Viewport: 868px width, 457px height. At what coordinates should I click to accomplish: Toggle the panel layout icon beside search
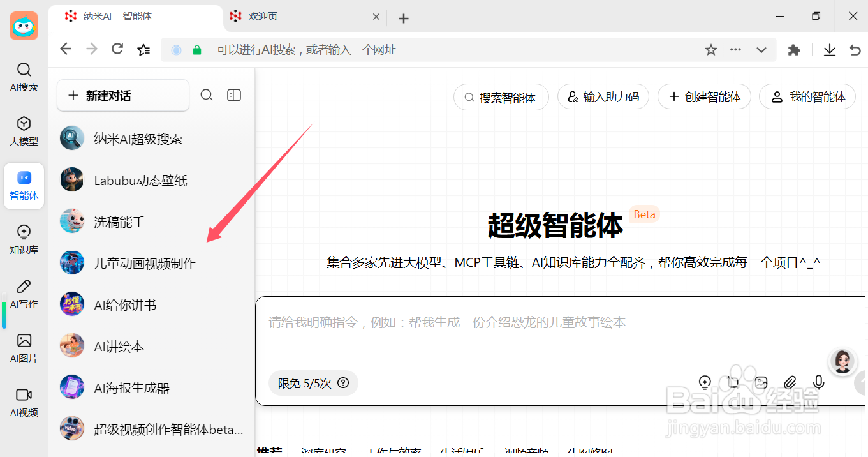(x=233, y=94)
